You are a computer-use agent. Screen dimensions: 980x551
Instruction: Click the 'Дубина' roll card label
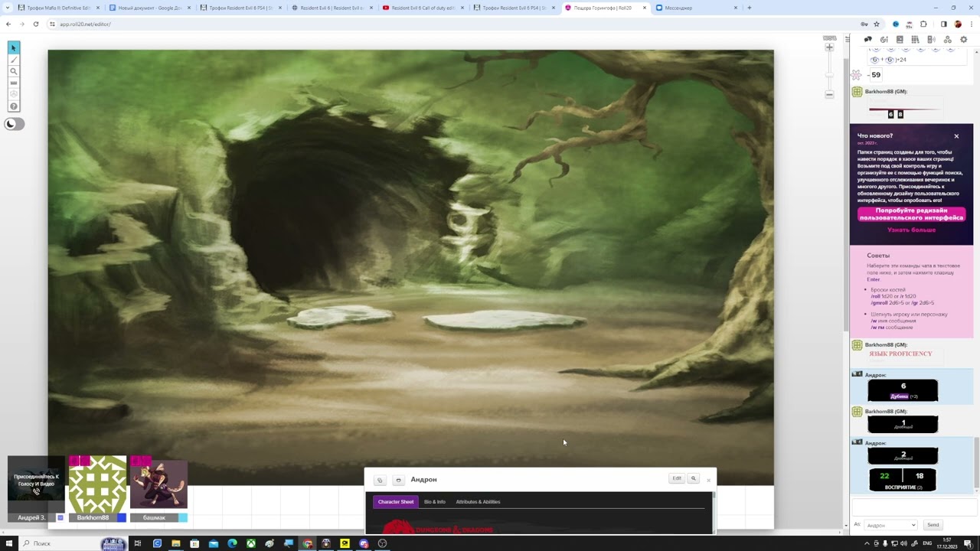(x=899, y=396)
